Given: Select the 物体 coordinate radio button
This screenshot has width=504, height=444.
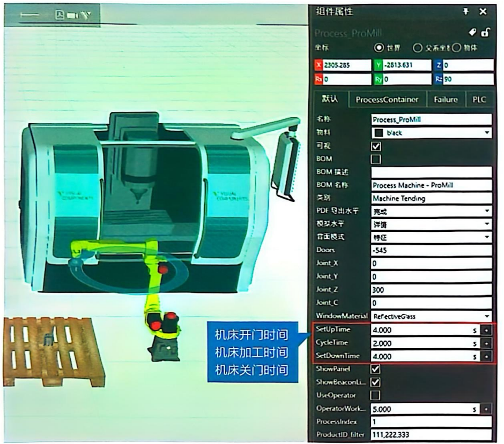Looking at the screenshot, I should [456, 48].
